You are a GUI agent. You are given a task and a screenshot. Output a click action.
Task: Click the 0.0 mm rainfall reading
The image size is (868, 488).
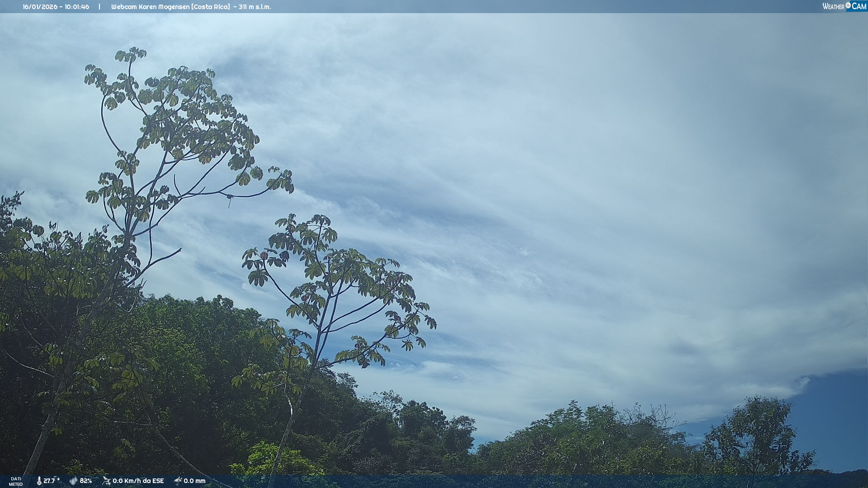[194, 481]
